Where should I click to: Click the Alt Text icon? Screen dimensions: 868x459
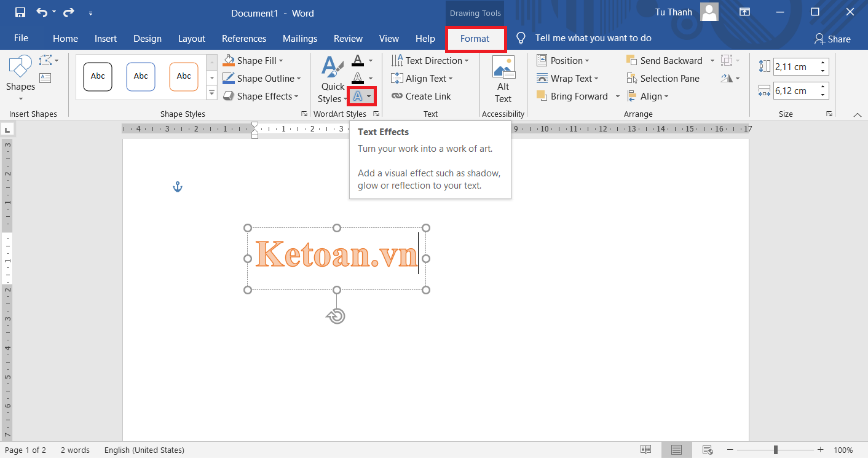point(503,80)
